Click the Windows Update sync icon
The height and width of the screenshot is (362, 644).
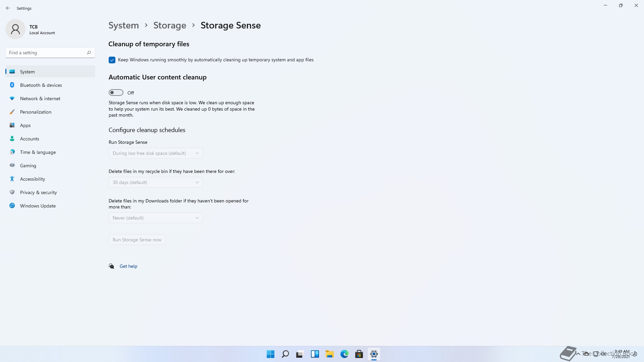pos(12,206)
